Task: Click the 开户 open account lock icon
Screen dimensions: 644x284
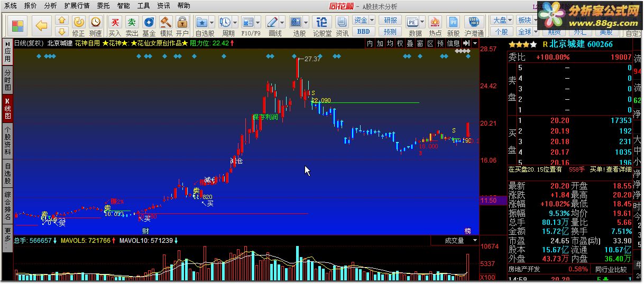Action: tap(182, 22)
